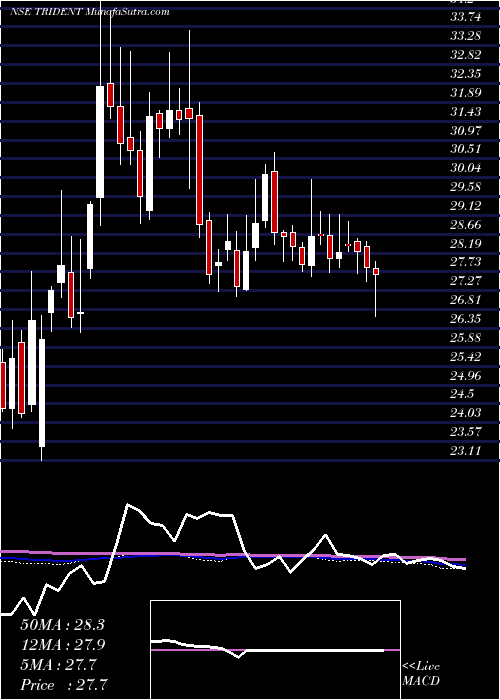This screenshot has height=700, width=500.
Task: Click the 28.19 price axis label
Action: [x=466, y=243]
